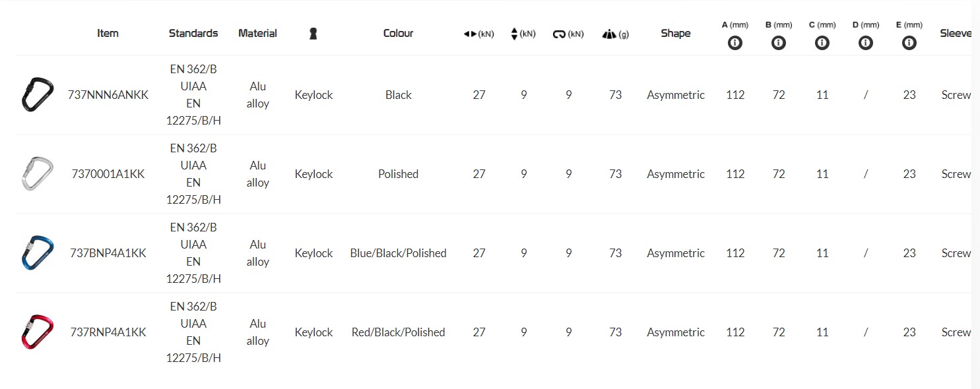Click the weight scale icon
This screenshot has height=389, width=980.
[608, 34]
